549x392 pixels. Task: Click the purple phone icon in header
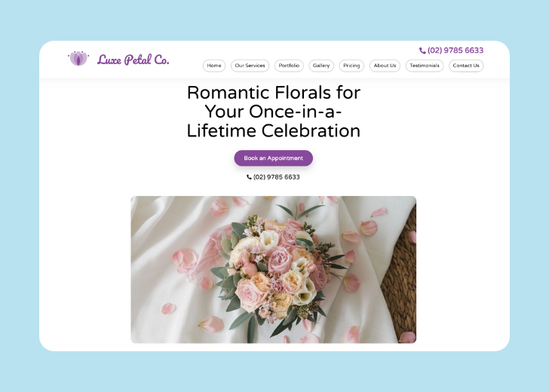point(422,51)
